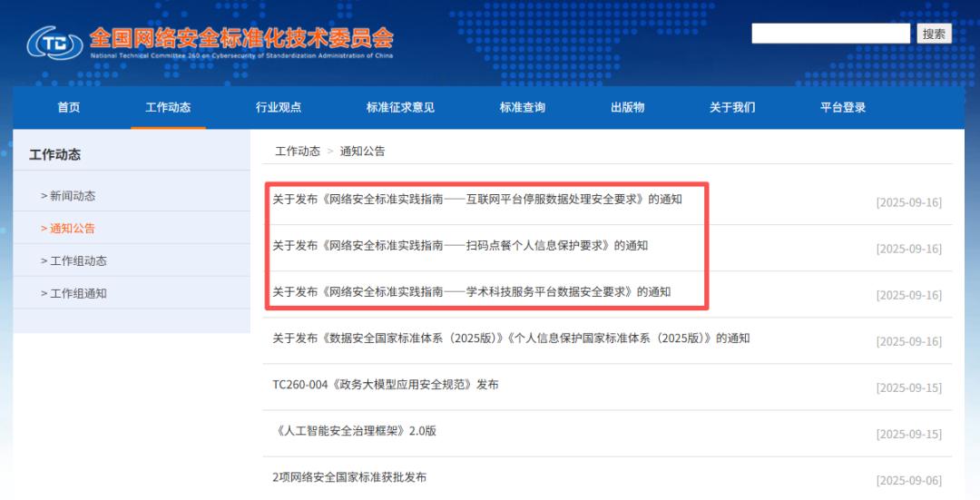Click the TC260 committee logo icon

tap(54, 41)
